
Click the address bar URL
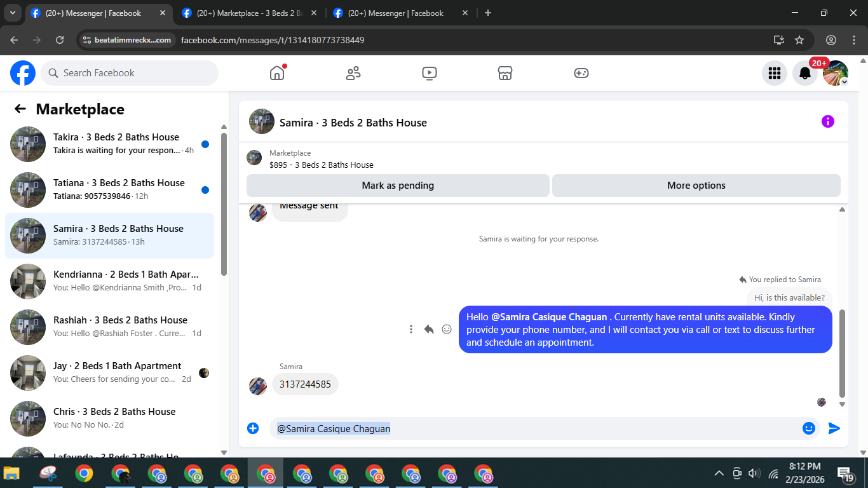tap(273, 40)
